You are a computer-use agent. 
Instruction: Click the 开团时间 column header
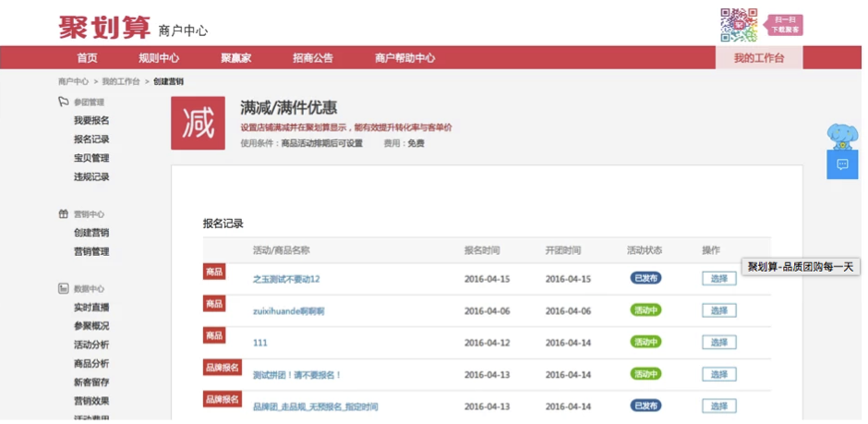tap(563, 250)
